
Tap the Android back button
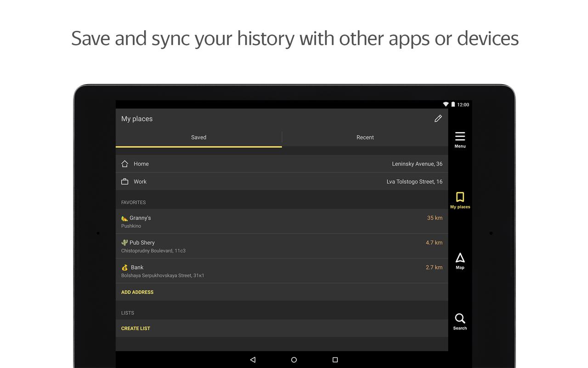(253, 360)
